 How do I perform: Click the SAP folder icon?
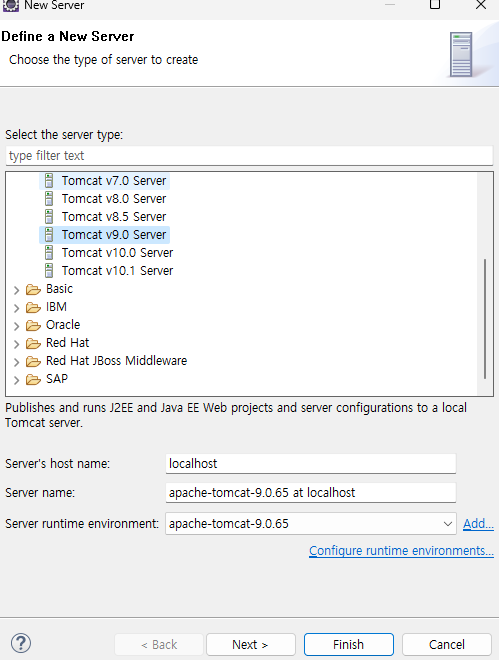click(x=33, y=380)
